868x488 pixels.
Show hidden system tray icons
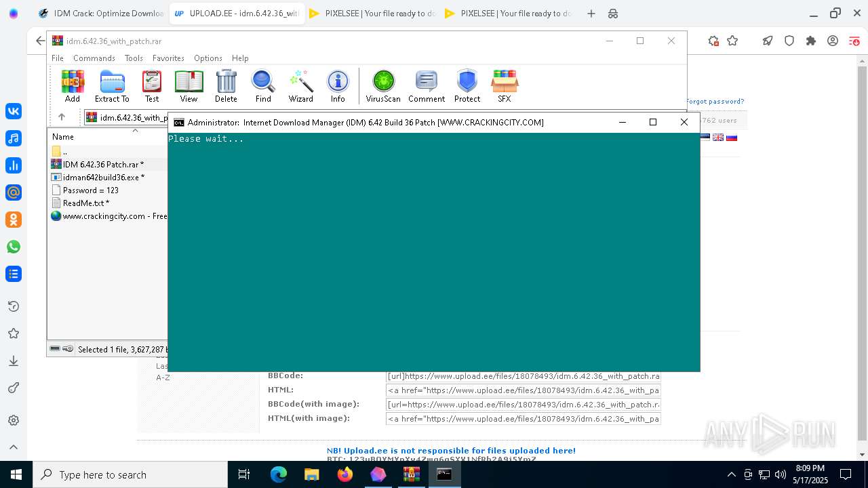[x=731, y=474]
